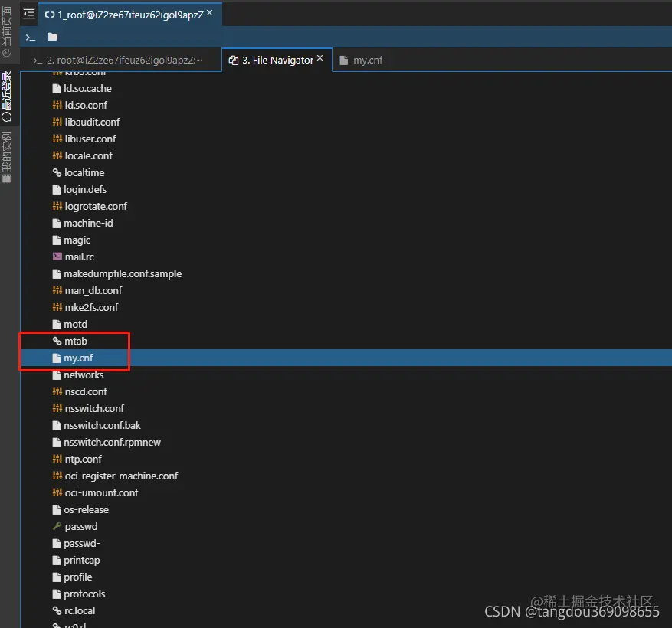
Task: Select the highlighted my.cnf row
Action: click(346, 358)
